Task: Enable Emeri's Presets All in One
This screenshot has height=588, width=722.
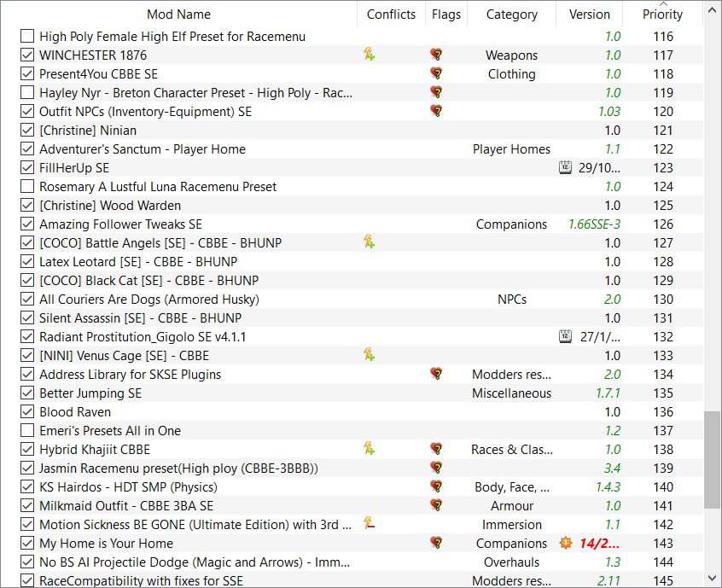Action: point(27,430)
